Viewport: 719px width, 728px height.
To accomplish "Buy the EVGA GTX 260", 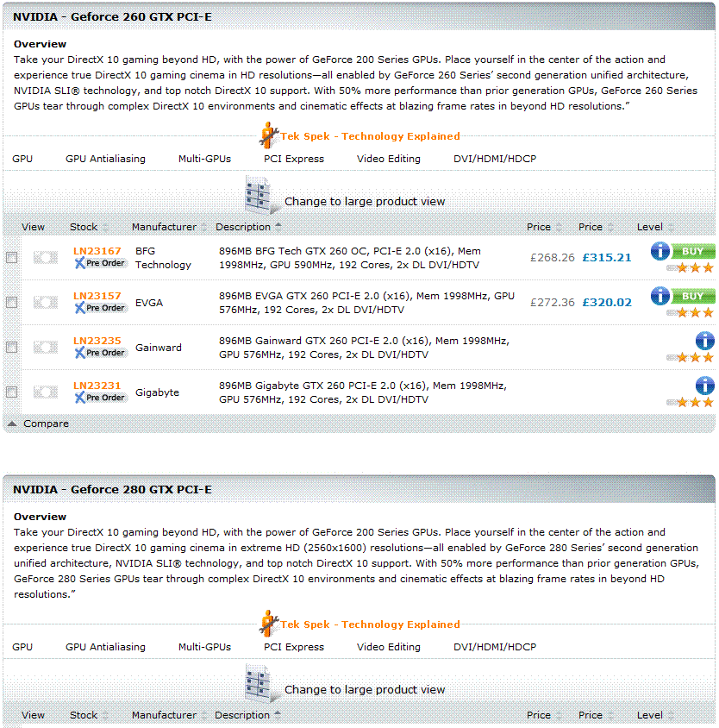I will [x=693, y=296].
